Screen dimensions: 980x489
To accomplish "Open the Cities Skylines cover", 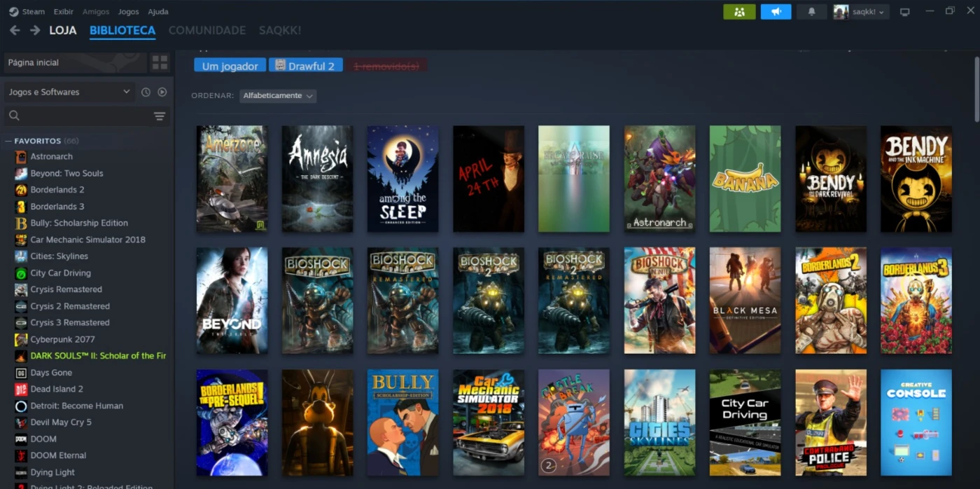I will (659, 422).
